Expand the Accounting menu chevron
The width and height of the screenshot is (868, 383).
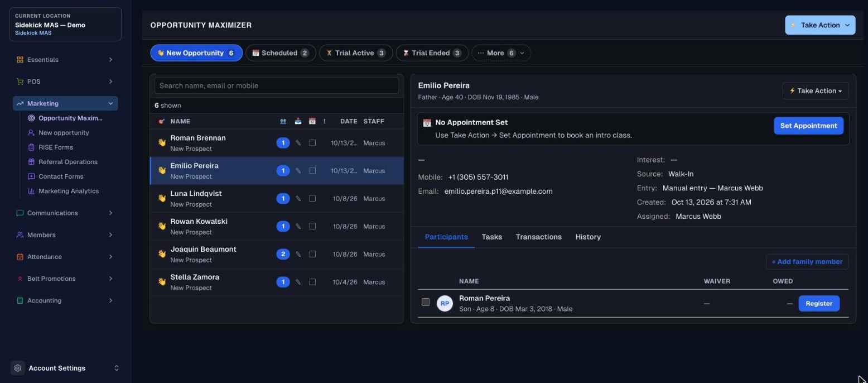click(110, 300)
